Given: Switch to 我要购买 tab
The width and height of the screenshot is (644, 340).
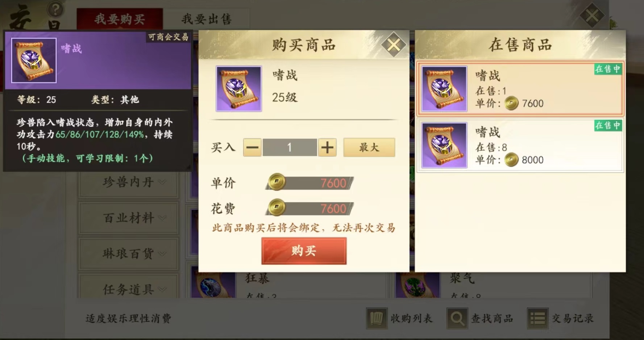Looking at the screenshot, I should click(x=120, y=19).
